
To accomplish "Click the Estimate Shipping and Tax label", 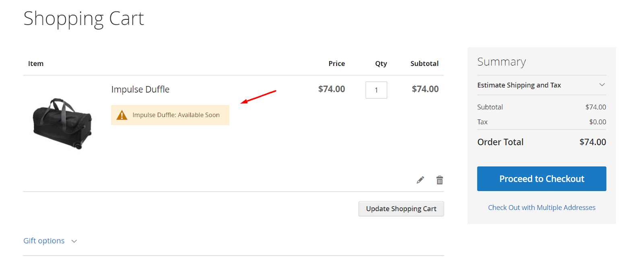I will point(519,85).
